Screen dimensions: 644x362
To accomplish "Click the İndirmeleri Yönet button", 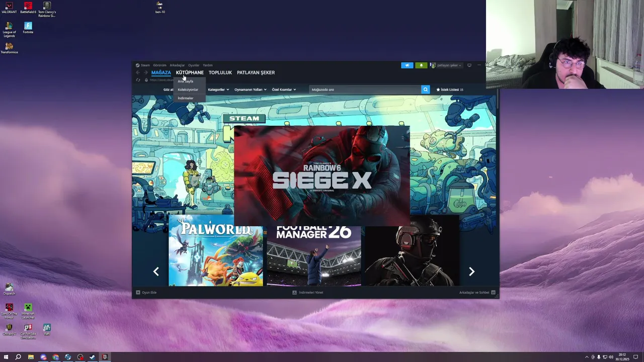I will [x=308, y=292].
